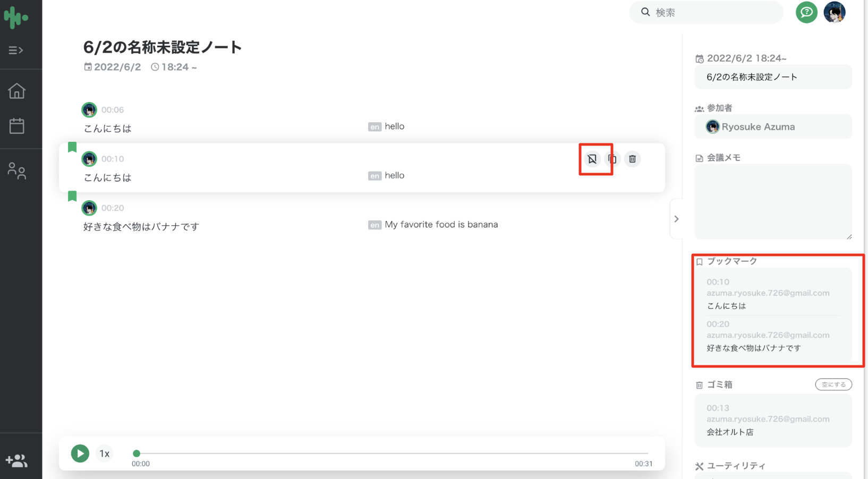Click the audio progress track
This screenshot has width=868, height=479.
(x=392, y=454)
